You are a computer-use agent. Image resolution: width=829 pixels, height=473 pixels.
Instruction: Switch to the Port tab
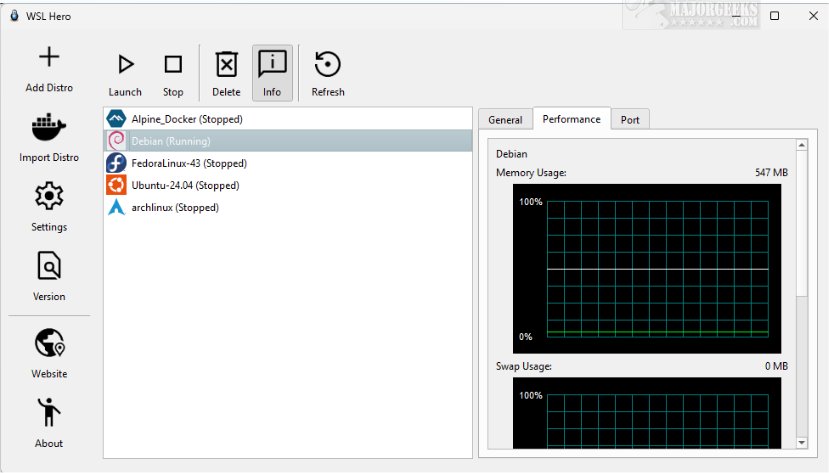tap(630, 120)
